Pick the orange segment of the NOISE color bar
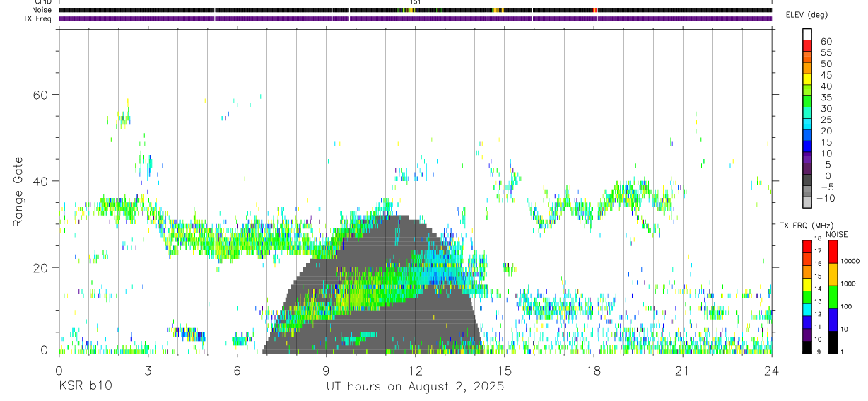Image resolution: width=868 pixels, height=401 pixels. coord(833,274)
